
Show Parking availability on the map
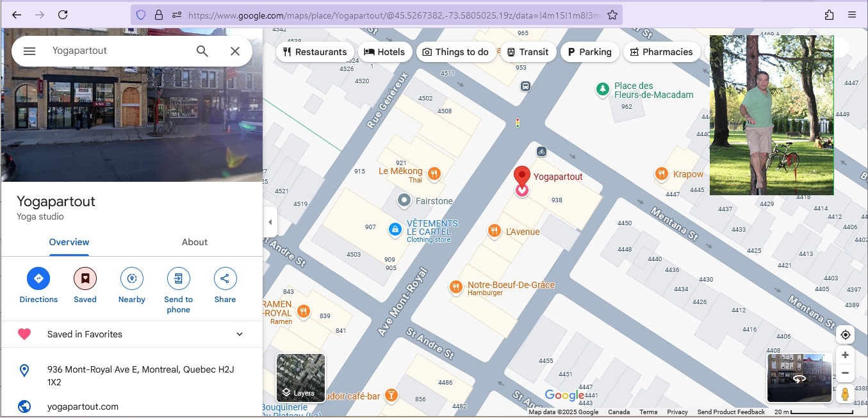[589, 52]
